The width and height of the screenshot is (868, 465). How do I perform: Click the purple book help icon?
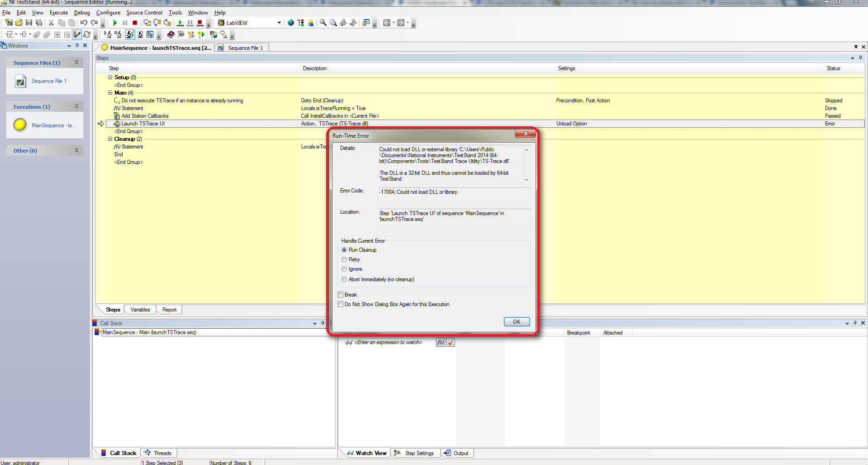(171, 34)
